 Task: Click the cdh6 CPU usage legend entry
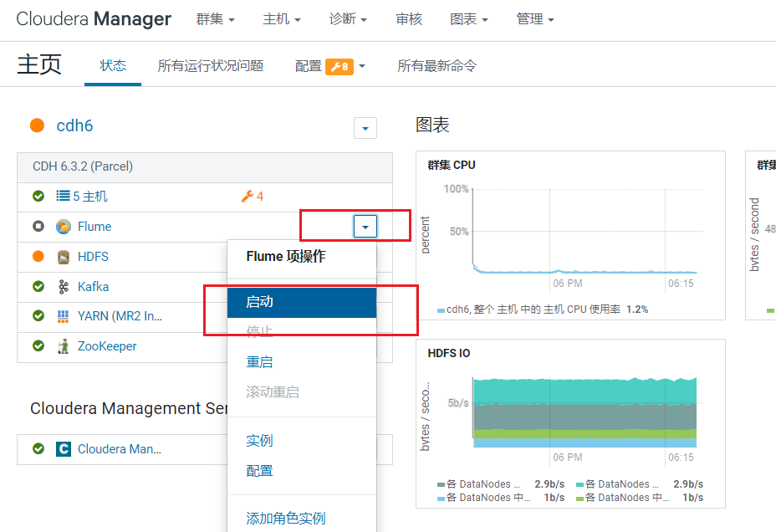pos(543,309)
